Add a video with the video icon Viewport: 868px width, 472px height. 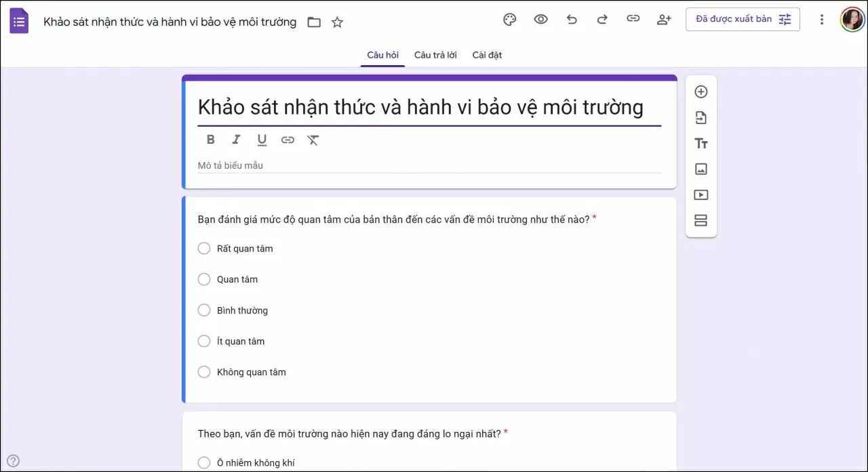(701, 195)
